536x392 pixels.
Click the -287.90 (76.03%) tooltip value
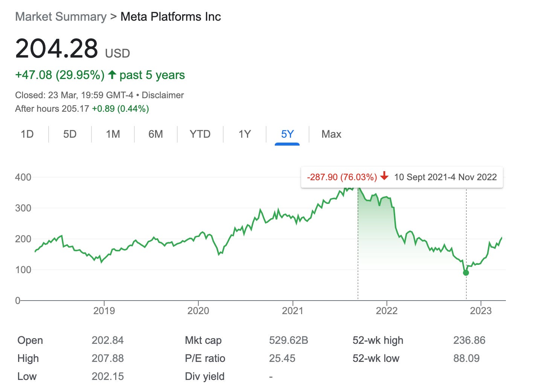point(342,177)
